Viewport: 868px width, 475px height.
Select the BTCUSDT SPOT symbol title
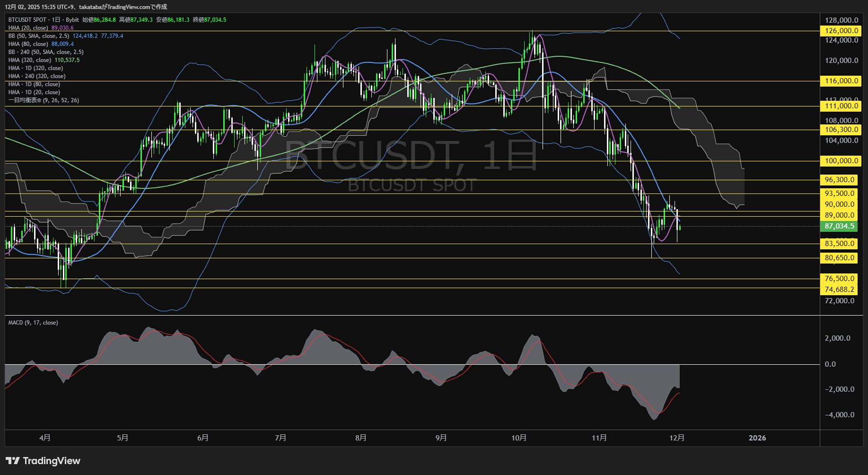click(27, 20)
